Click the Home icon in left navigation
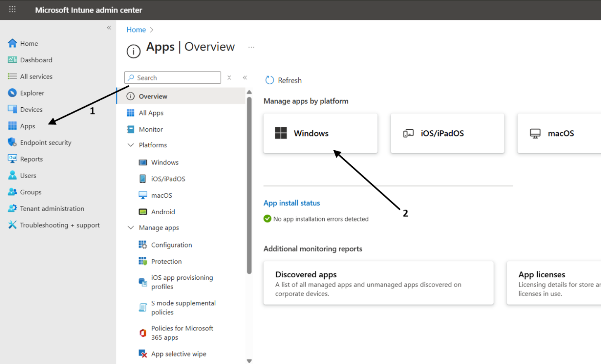 click(12, 43)
